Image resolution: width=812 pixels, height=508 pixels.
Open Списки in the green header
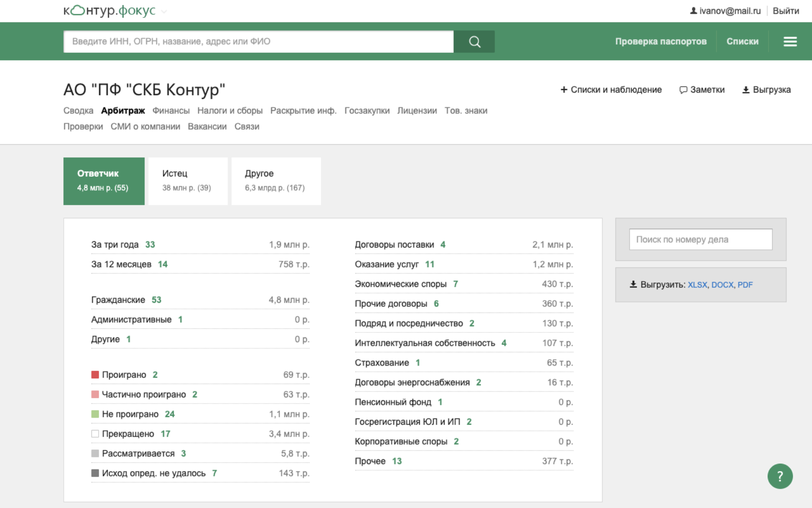tap(742, 41)
